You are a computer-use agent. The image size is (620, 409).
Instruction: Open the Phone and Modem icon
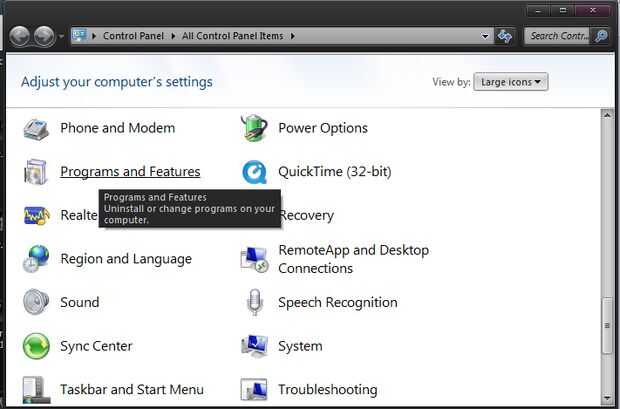click(x=36, y=128)
